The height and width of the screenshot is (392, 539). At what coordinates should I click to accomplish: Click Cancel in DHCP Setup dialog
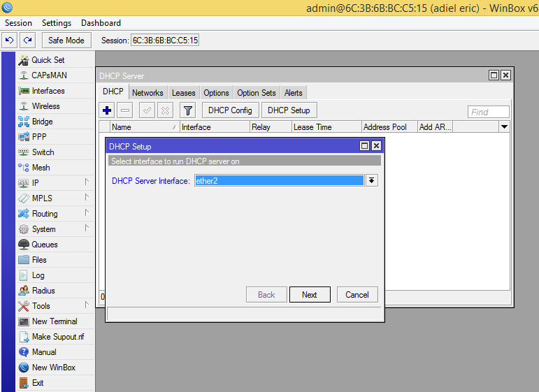click(x=357, y=295)
